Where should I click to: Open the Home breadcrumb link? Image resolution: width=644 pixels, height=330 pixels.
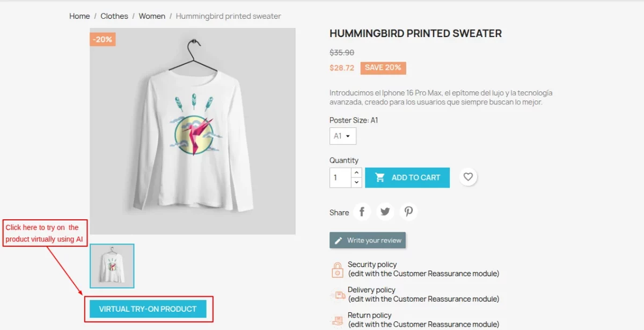(79, 16)
